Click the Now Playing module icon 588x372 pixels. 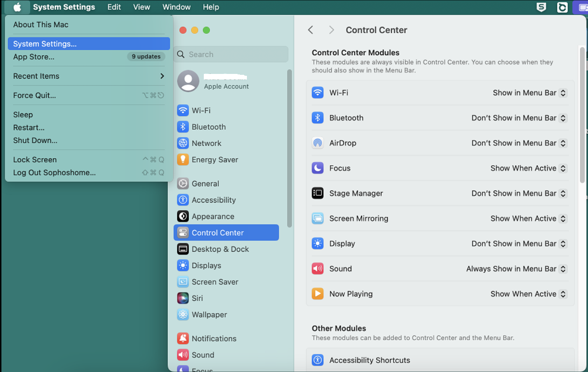pos(318,294)
